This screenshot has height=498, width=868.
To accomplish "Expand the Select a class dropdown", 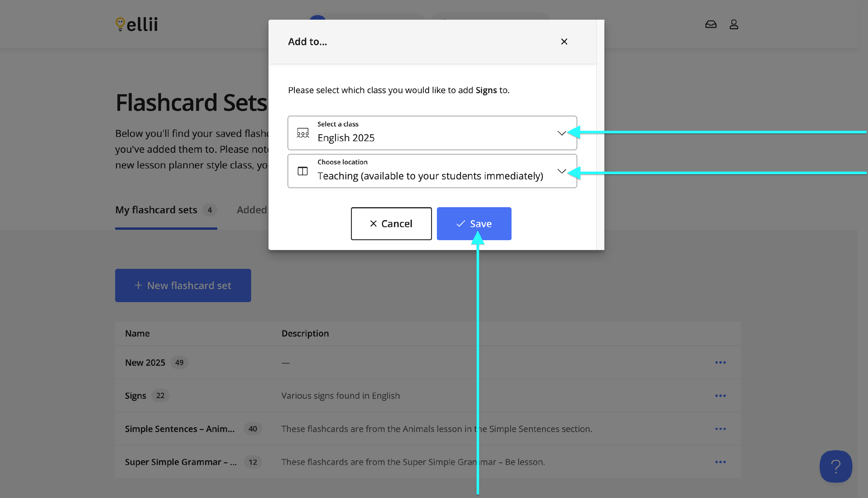I will pos(432,133).
